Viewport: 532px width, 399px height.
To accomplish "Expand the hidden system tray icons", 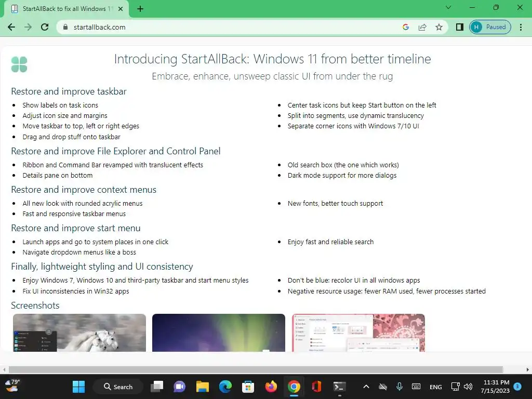I will click(x=366, y=387).
